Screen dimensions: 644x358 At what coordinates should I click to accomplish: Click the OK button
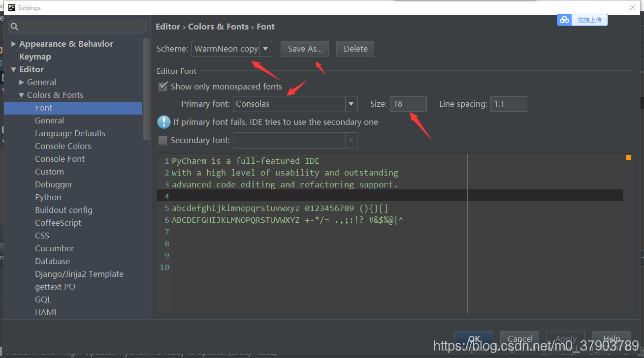click(474, 339)
